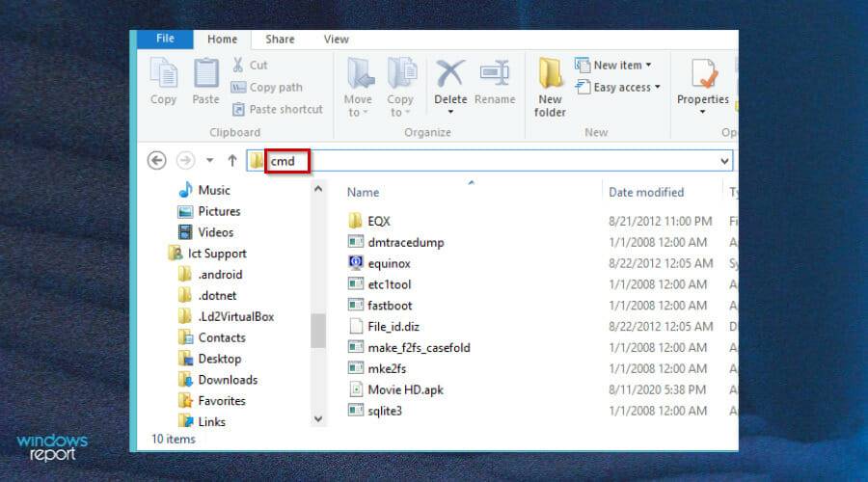Select the make_f2fs_casefold file
The image size is (868, 482).
[x=410, y=348]
